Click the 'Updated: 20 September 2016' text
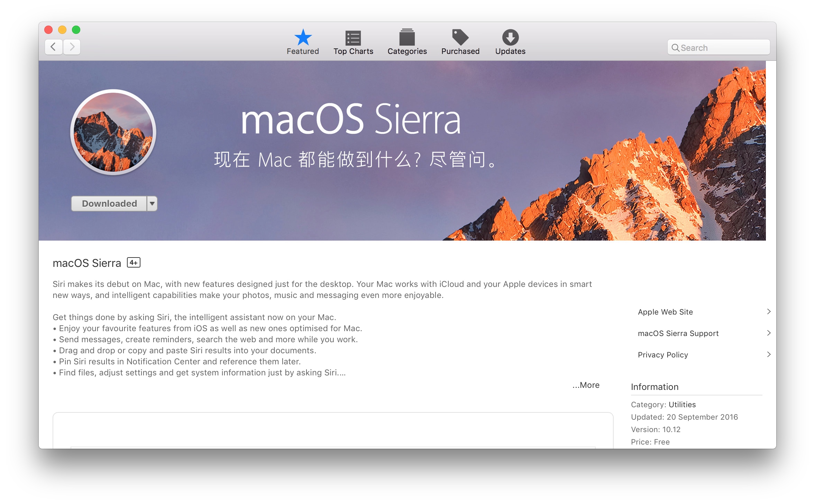 684,417
